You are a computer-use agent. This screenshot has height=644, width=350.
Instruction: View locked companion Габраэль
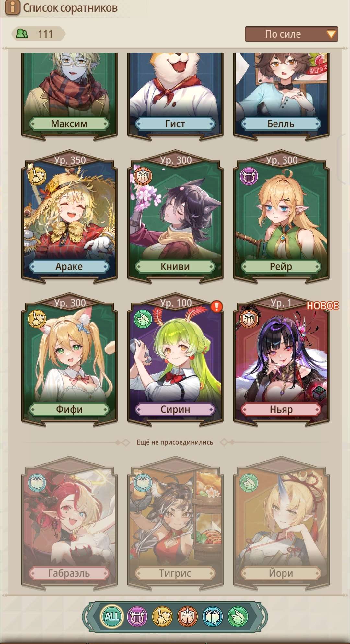tap(69, 522)
